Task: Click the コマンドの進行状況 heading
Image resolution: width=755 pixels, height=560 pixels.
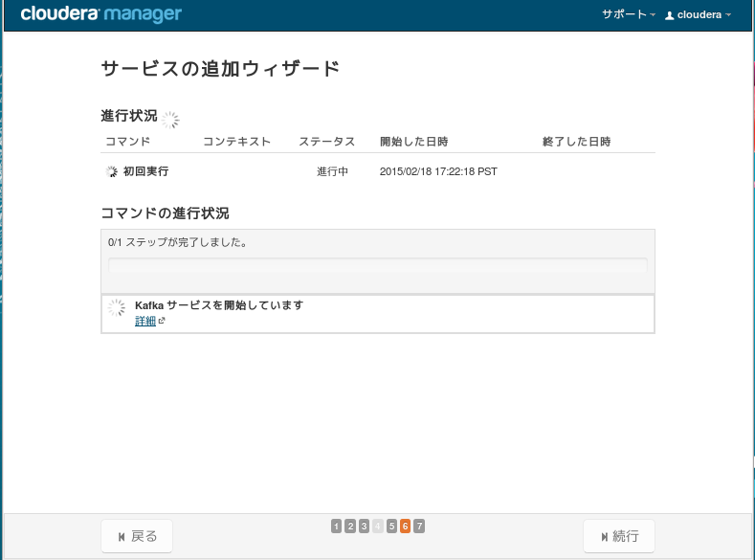Action: 166,213
